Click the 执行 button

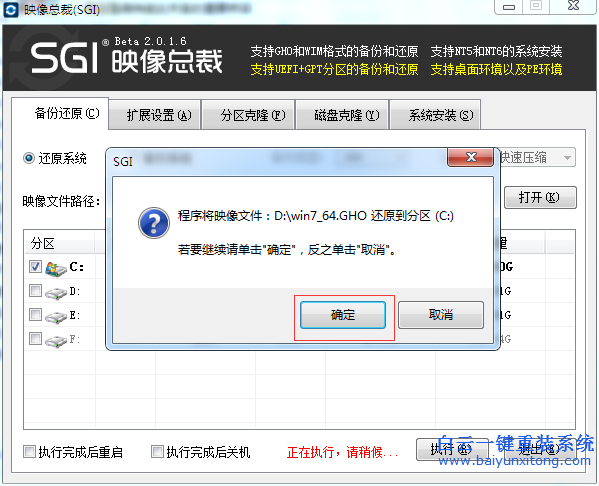click(x=452, y=449)
